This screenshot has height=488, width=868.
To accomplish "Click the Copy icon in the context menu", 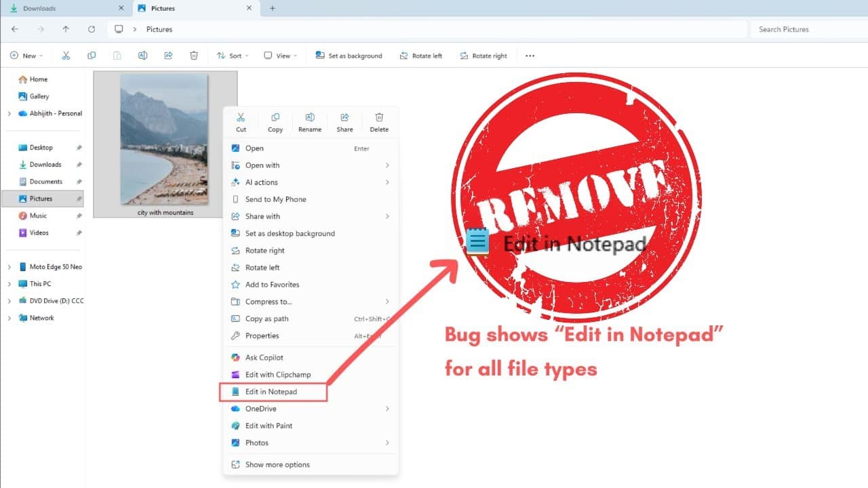I will click(x=275, y=121).
